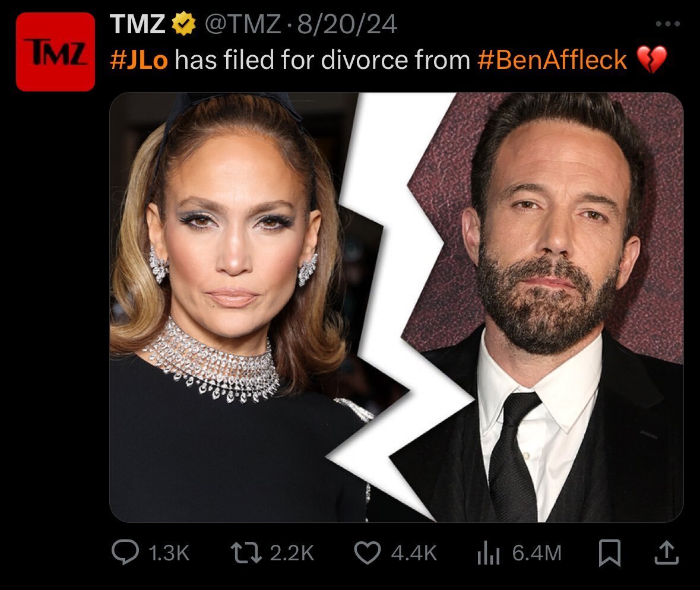700x590 pixels.
Task: Click the bold TMZ display name
Action: click(138, 24)
